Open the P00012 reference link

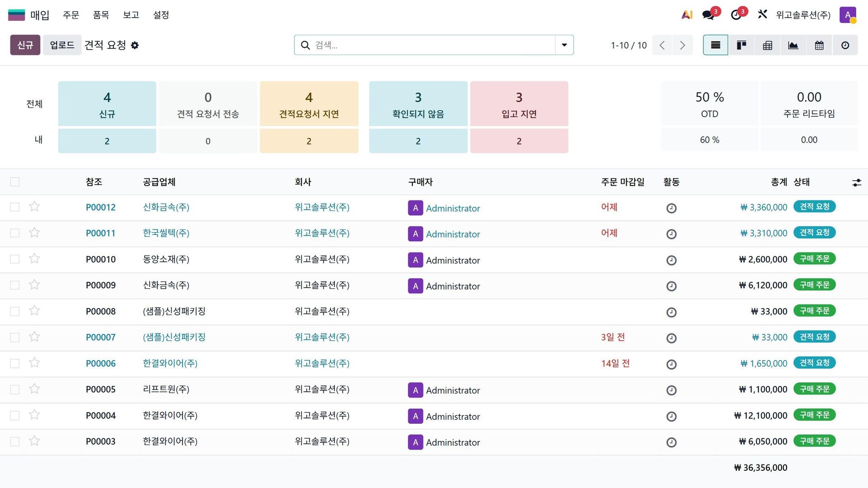[101, 207]
